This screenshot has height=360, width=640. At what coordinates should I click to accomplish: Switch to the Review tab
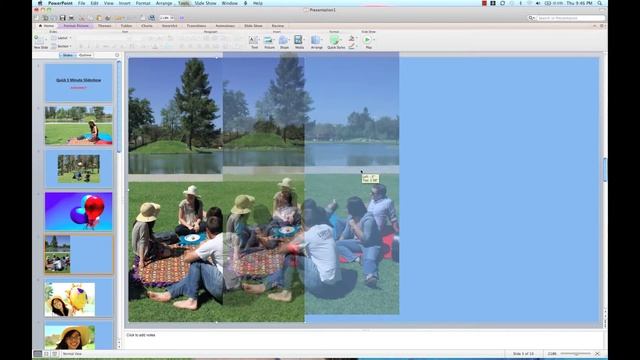point(278,26)
